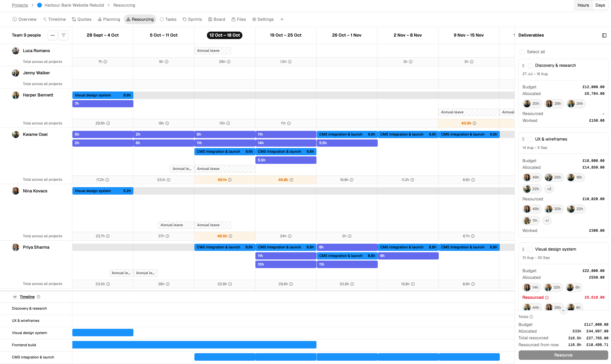
Task: Open Harper Bennett's Visual design system 8.8h block
Action: (x=103, y=95)
